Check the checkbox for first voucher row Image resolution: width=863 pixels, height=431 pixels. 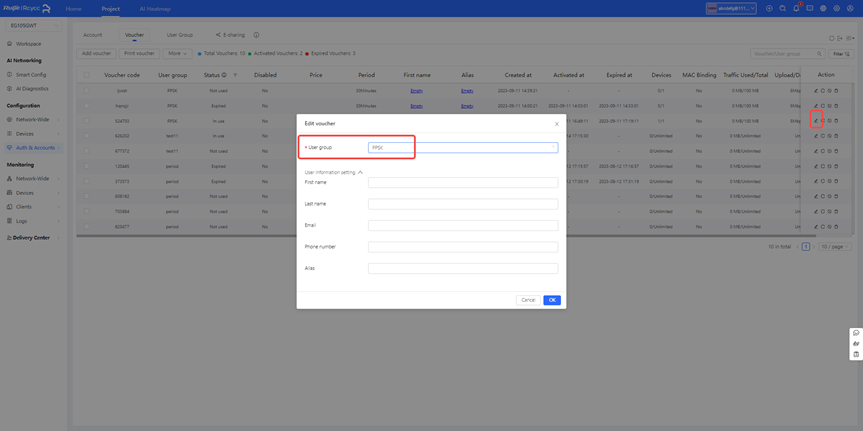[x=87, y=91]
